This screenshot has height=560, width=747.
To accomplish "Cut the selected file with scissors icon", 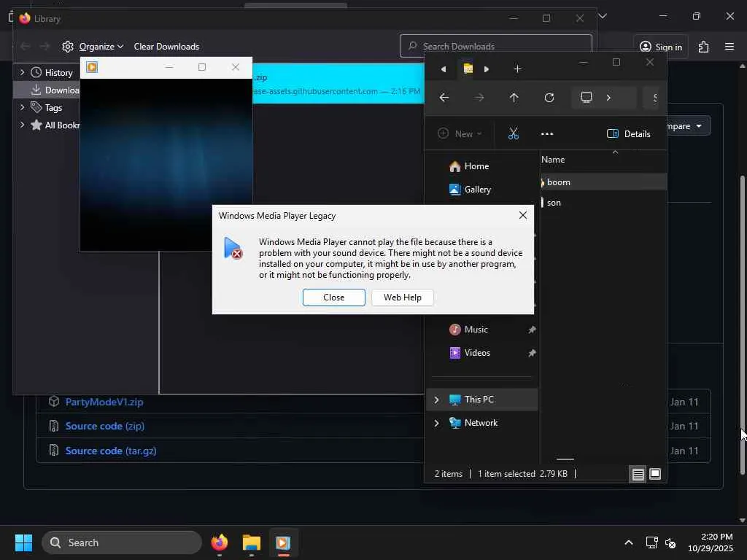I will click(x=513, y=134).
